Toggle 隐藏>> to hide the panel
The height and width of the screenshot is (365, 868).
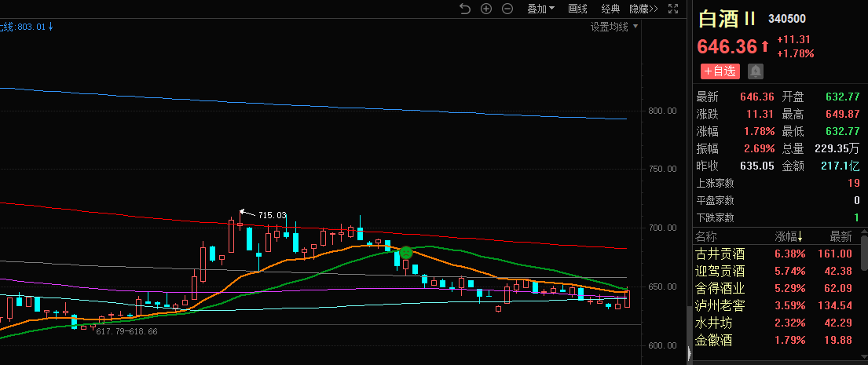643,9
